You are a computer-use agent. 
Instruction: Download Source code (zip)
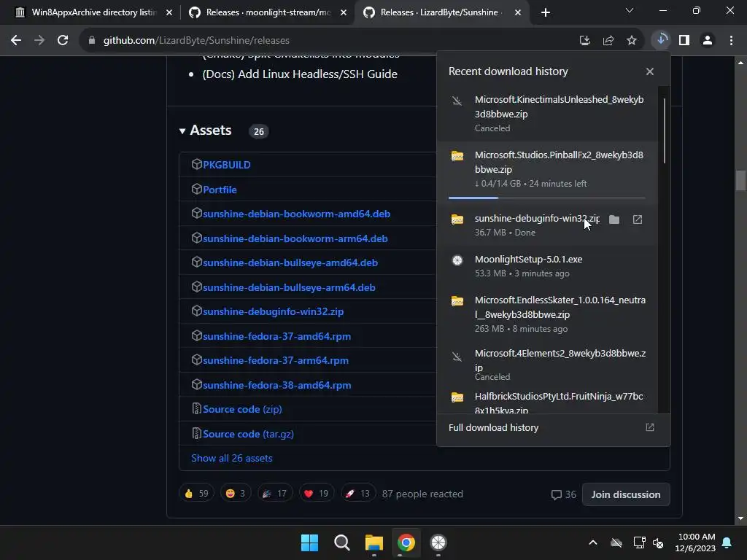242,410
